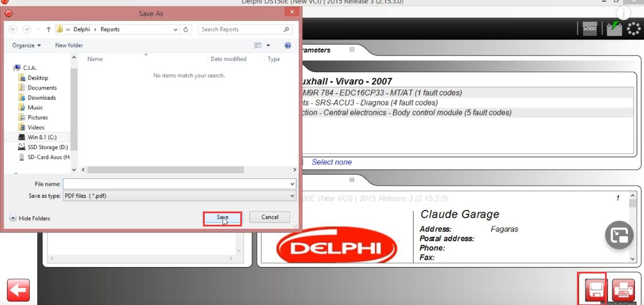Refresh the Reports folder listing
Image resolution: width=644 pixels, height=305 pixels.
tap(186, 30)
